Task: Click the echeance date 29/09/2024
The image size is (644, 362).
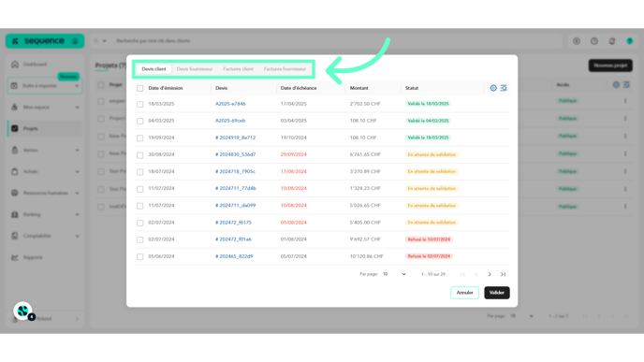Action: [x=294, y=154]
